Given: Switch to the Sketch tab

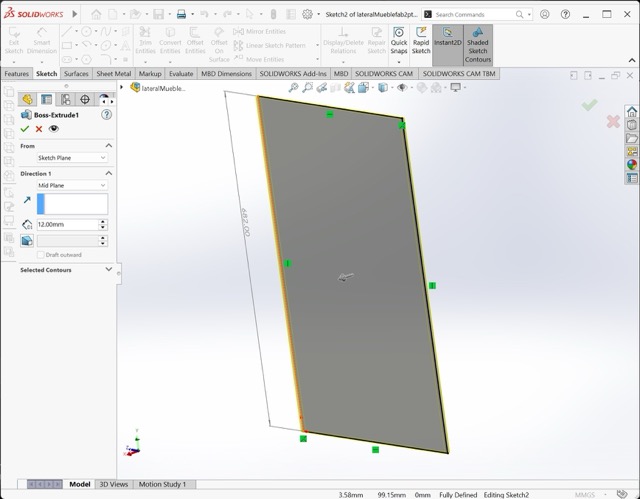Looking at the screenshot, I should [47, 73].
